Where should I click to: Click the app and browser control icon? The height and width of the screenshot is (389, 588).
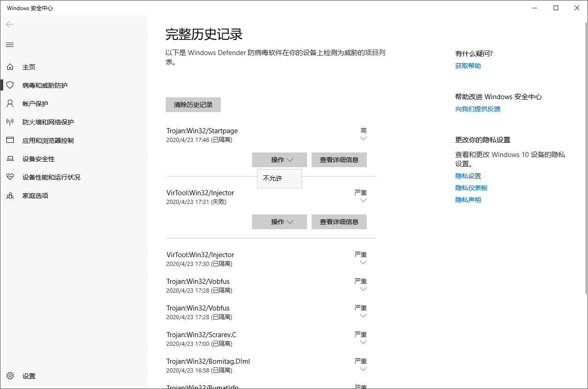(10, 141)
